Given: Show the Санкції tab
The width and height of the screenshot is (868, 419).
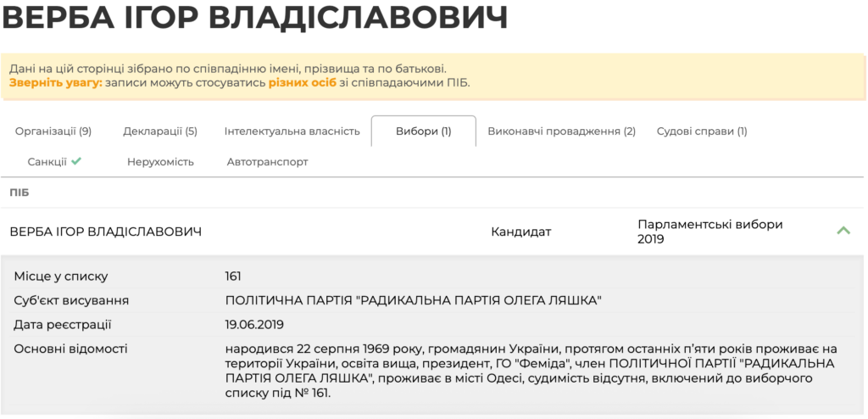Looking at the screenshot, I should [x=47, y=162].
